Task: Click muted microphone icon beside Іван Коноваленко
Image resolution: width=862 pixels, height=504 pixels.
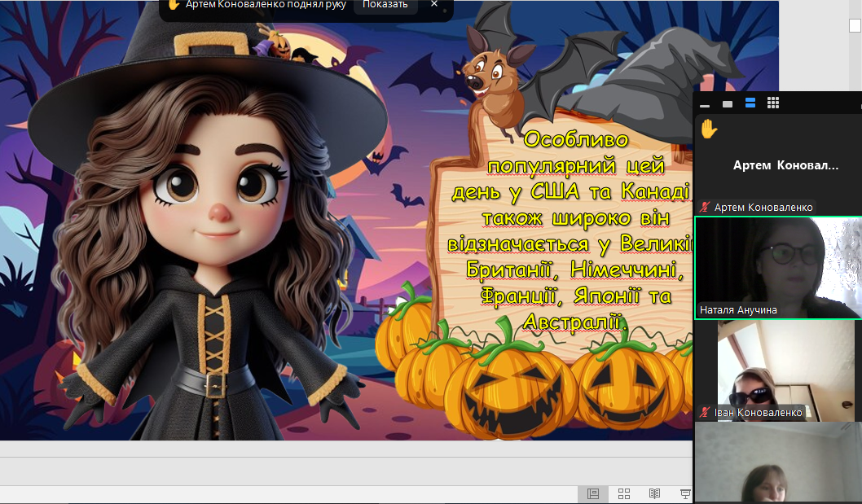Action: coord(704,412)
